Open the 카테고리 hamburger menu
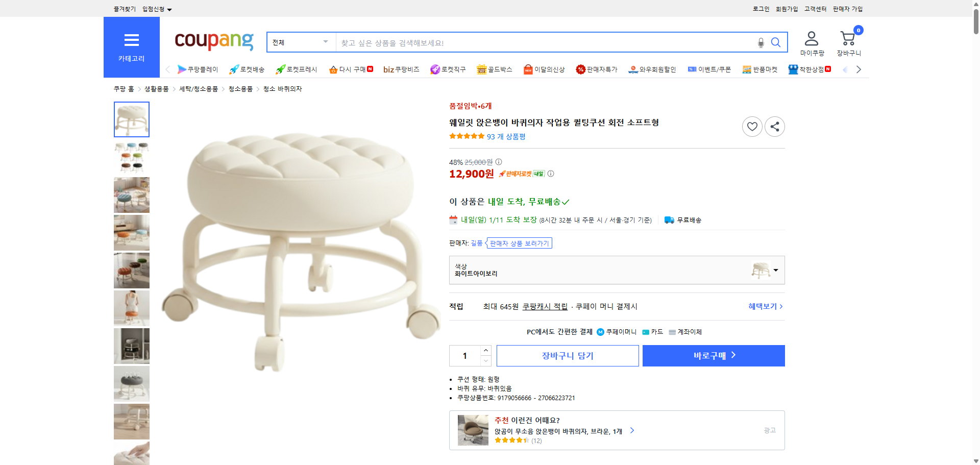Screen dimensions: 980x465 [132, 40]
